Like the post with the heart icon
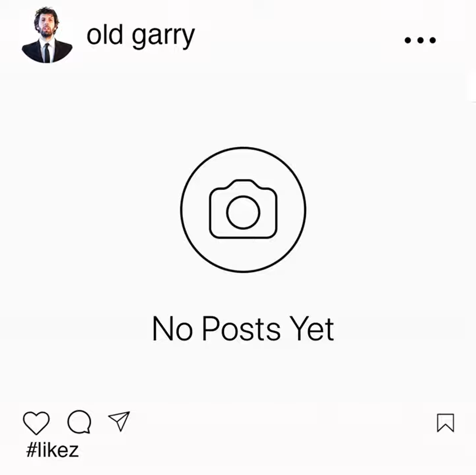Viewport: 476px width, 475px height. (x=36, y=423)
